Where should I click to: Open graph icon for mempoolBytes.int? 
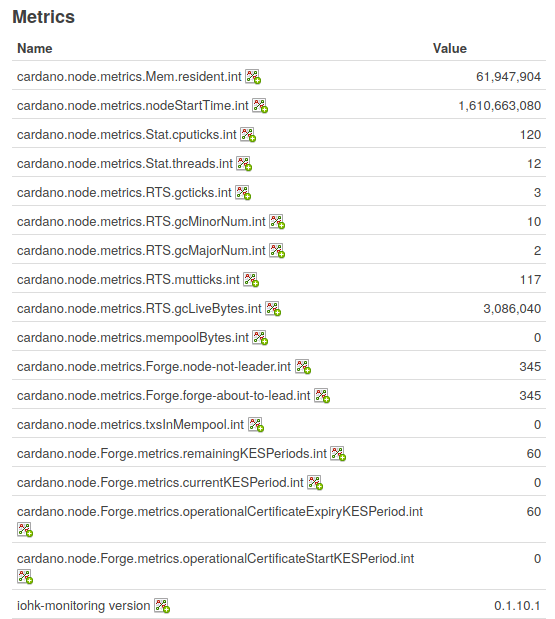pyautogui.click(x=260, y=338)
